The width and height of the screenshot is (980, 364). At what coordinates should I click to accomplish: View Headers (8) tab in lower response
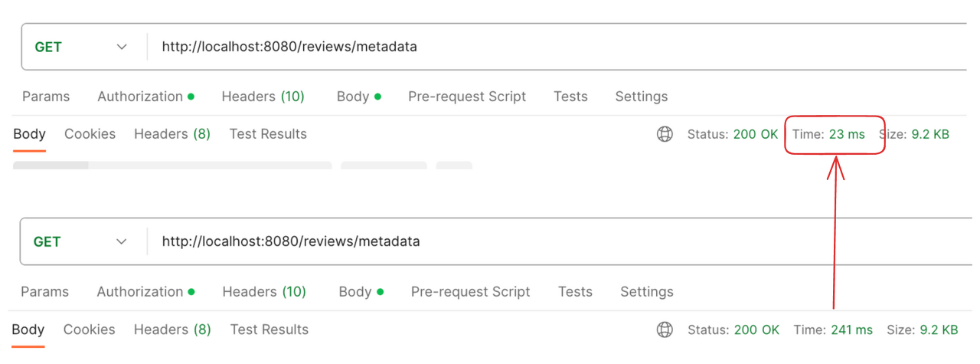click(x=172, y=330)
